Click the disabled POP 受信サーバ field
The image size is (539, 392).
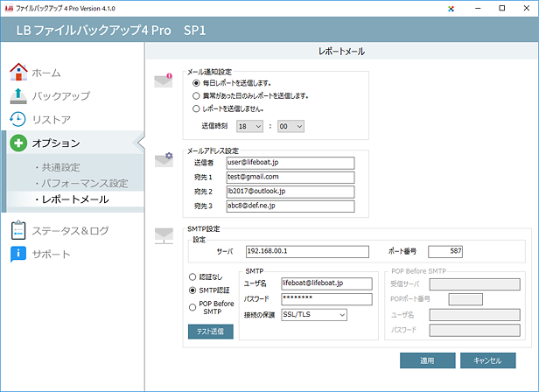(x=475, y=284)
